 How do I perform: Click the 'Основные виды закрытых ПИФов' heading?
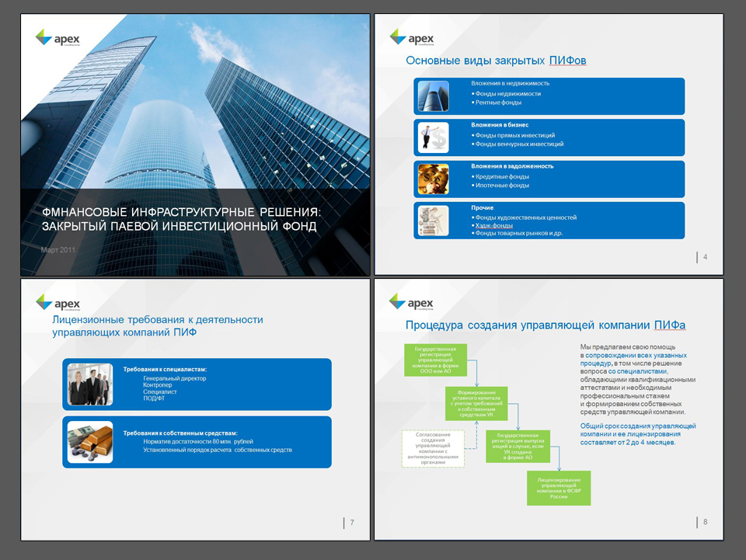coord(496,61)
